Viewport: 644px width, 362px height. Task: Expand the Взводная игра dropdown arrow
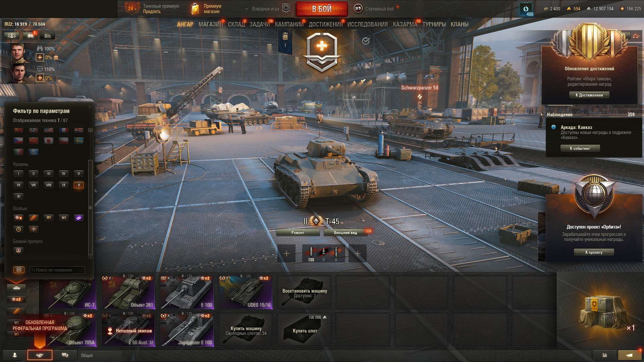point(247,9)
